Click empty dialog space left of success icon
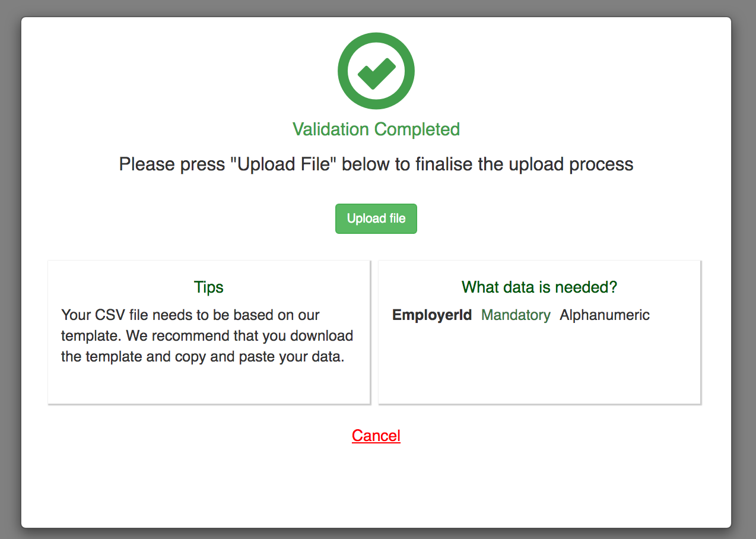 click(x=178, y=71)
